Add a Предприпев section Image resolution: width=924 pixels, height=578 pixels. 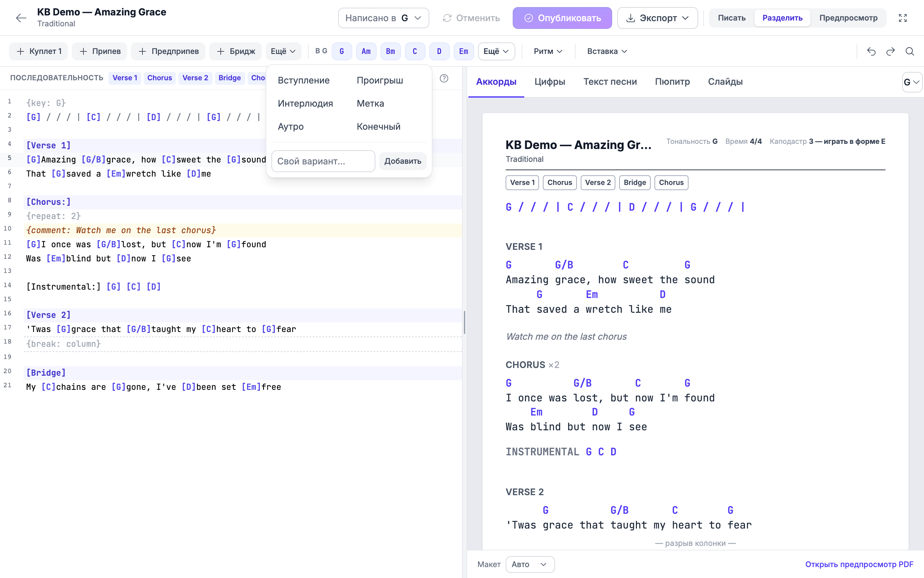pyautogui.click(x=168, y=51)
